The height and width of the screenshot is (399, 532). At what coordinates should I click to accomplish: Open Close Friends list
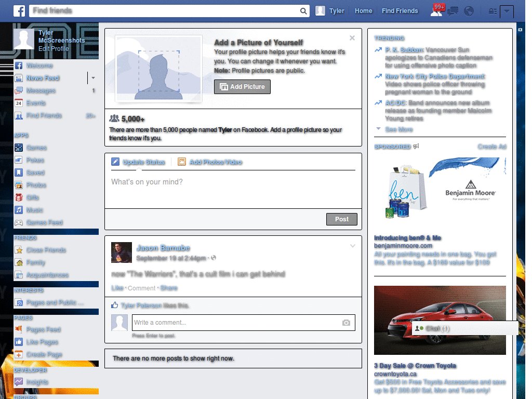click(46, 250)
